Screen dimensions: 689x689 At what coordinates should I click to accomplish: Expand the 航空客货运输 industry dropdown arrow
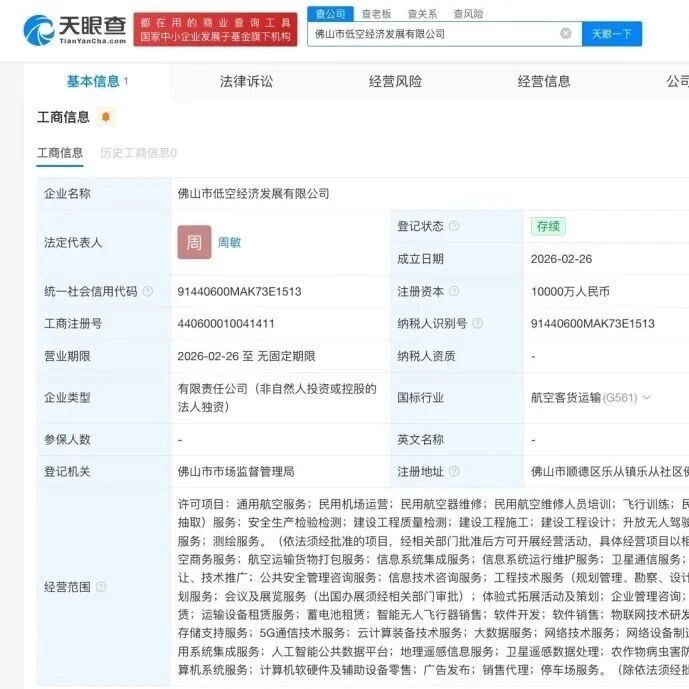click(646, 398)
